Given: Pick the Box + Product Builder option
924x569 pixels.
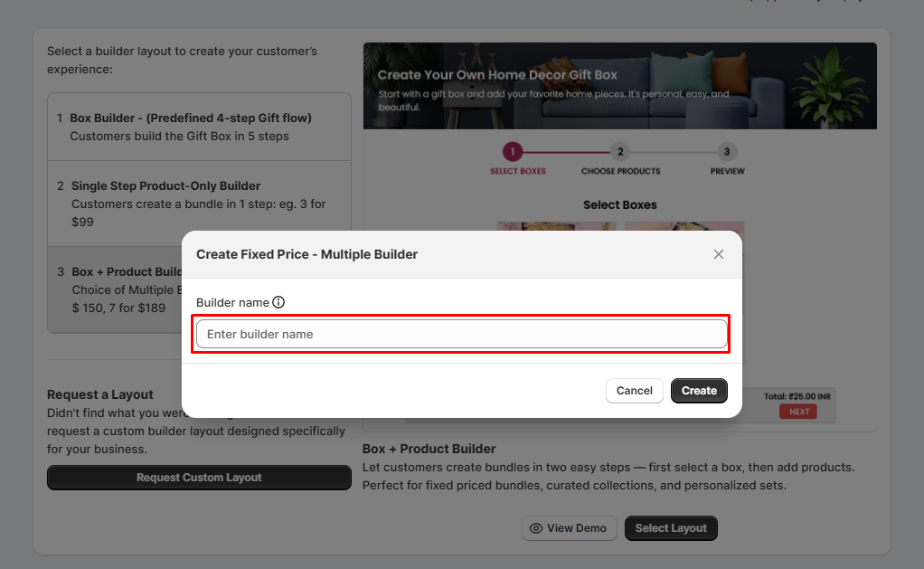Looking at the screenshot, I should (x=118, y=271).
